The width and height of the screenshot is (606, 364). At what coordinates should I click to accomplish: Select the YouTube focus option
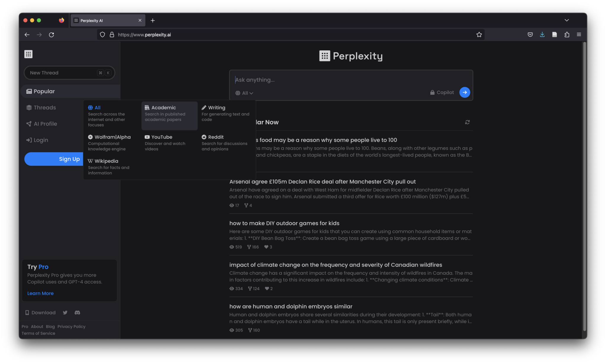tap(169, 143)
